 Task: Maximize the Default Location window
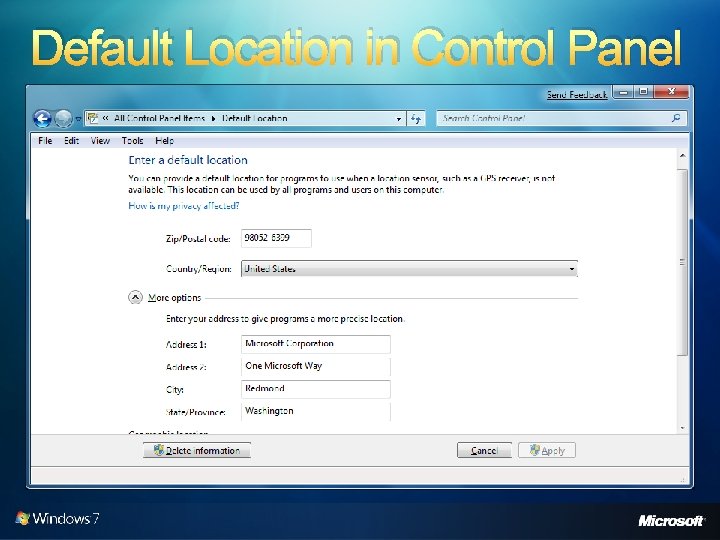[x=644, y=92]
